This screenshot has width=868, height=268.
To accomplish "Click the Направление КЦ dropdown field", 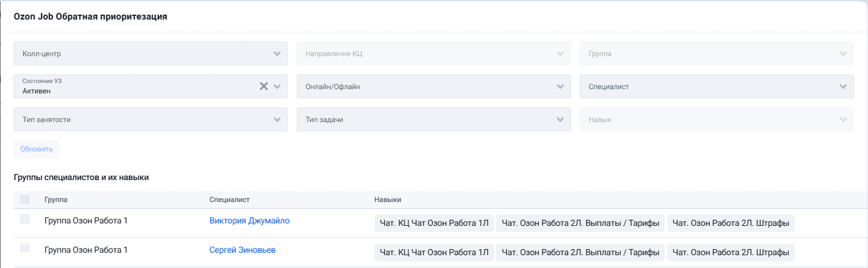I will coord(434,53).
